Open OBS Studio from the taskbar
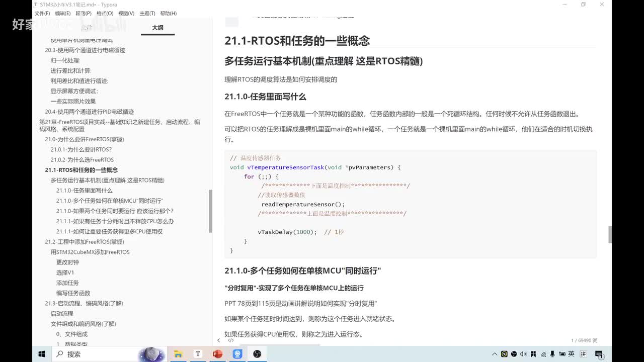 [x=257, y=354]
